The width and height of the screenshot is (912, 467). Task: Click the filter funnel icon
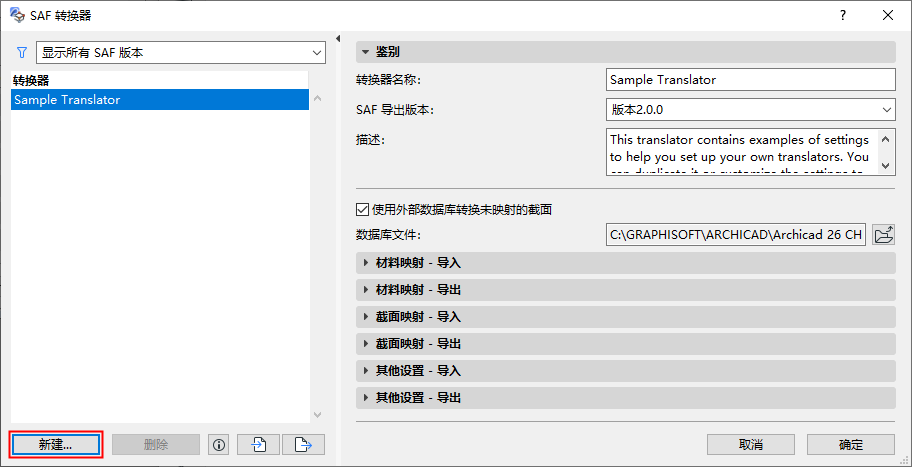tap(22, 53)
